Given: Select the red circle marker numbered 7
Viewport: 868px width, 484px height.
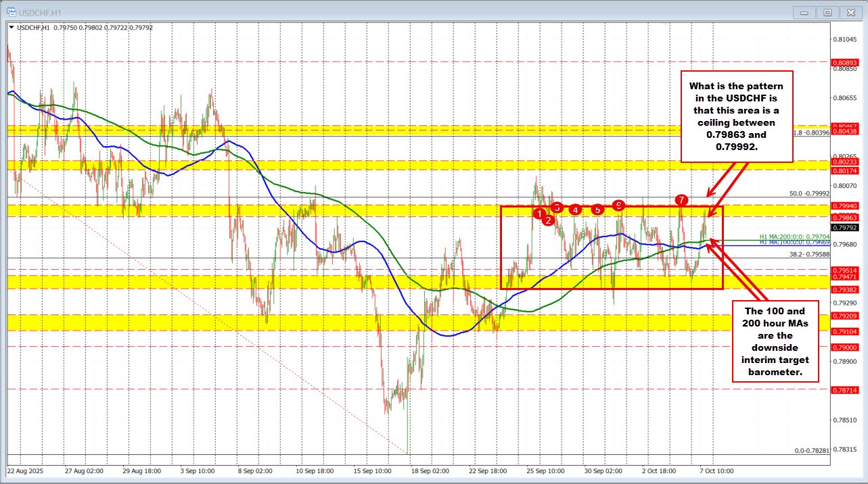Looking at the screenshot, I should [682, 200].
